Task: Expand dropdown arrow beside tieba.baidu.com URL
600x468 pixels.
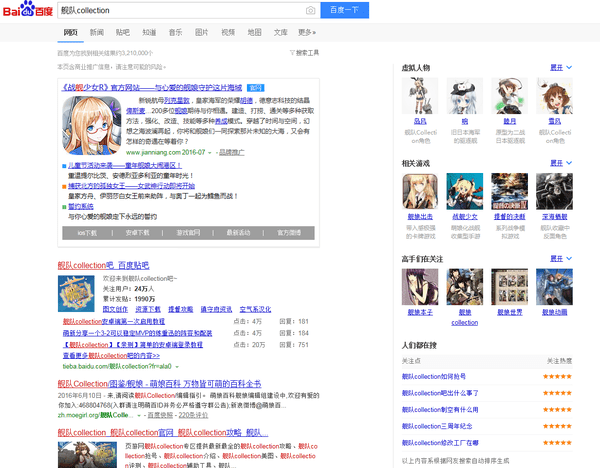Action: tap(177, 367)
